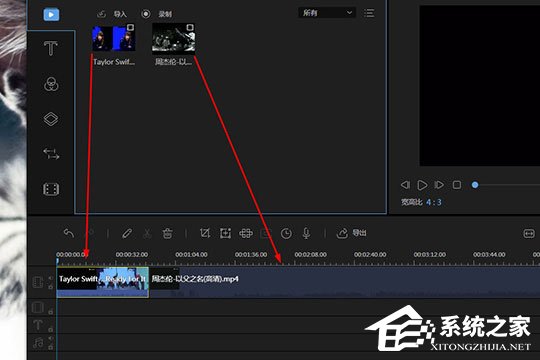The height and width of the screenshot is (360, 540).
Task: Open the Transitions tab in the sidebar
Action: pyautogui.click(x=51, y=154)
